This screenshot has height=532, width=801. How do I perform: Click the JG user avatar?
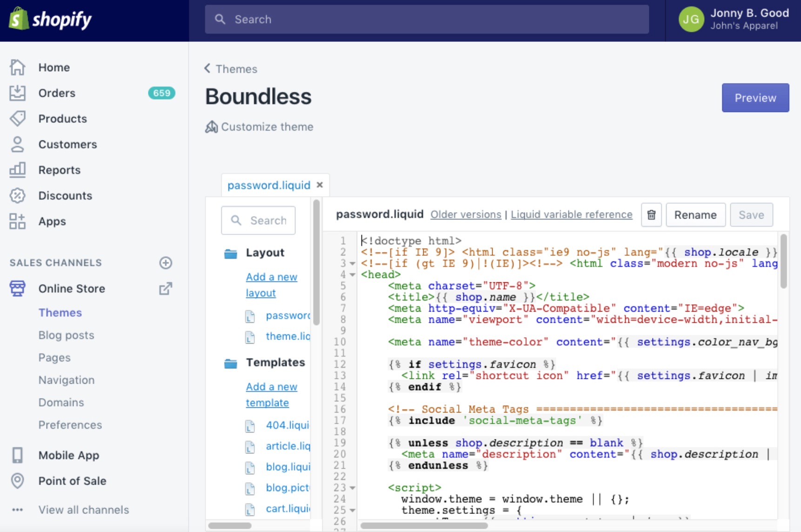coord(691,20)
